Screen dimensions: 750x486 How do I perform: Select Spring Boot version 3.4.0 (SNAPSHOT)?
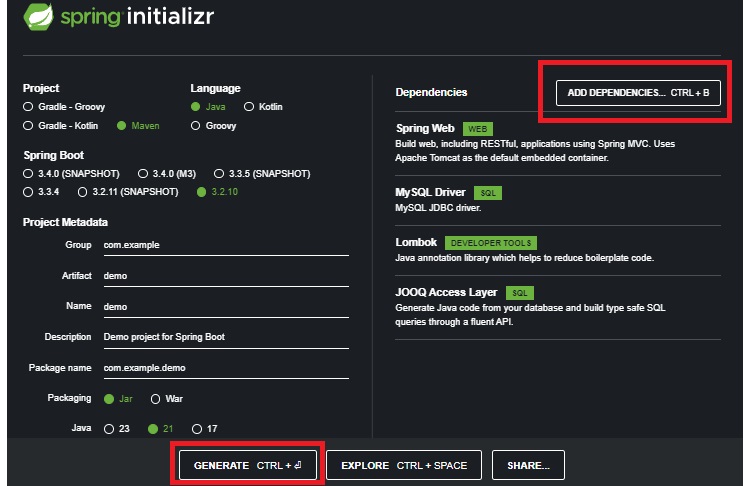tap(28, 173)
